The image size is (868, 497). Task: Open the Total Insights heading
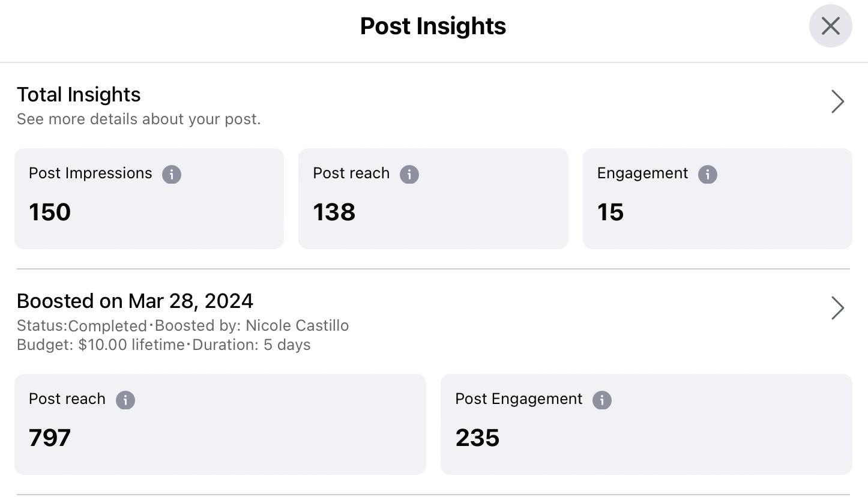click(x=79, y=94)
